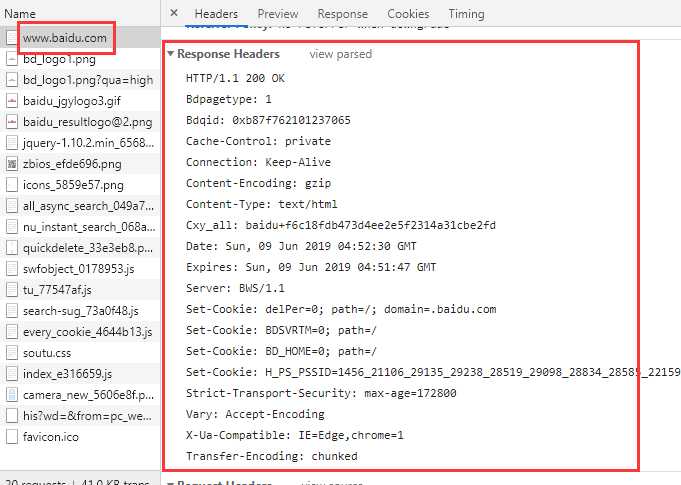Click file icon for search-sug_73a0f48.js

coord(12,311)
